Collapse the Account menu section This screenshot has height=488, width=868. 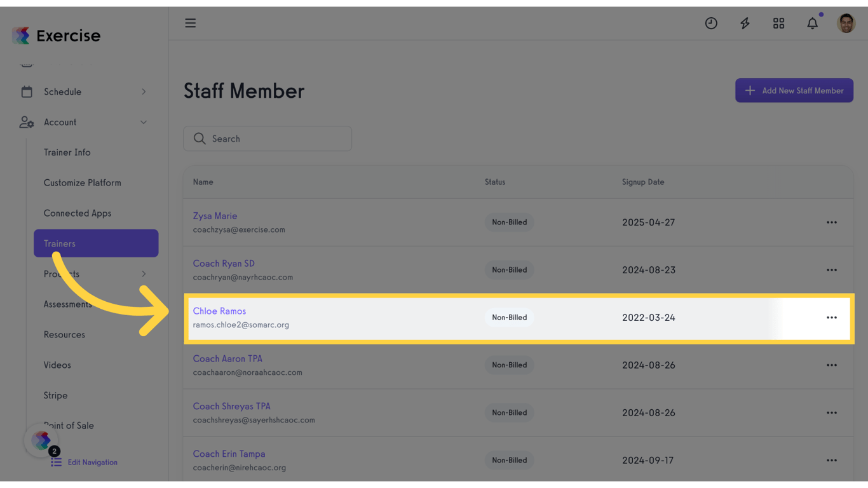(x=144, y=122)
